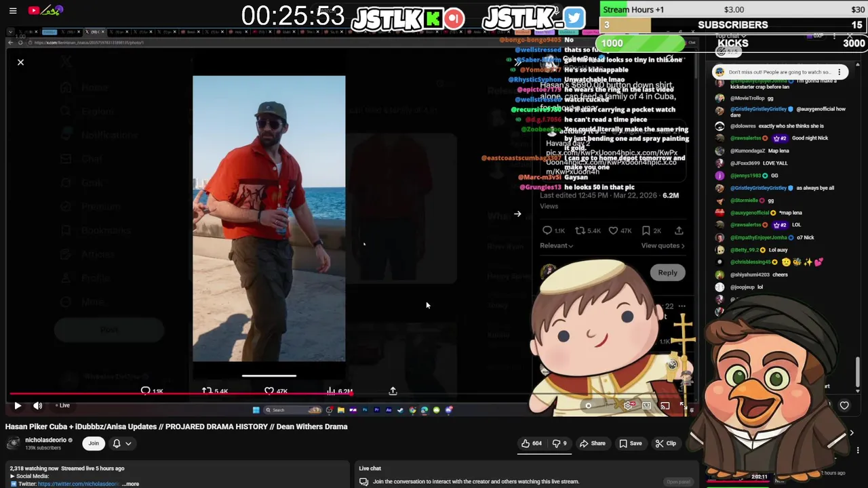868x488 pixels.
Task: Click chat username @shiyahumi4203
Action: (749, 275)
